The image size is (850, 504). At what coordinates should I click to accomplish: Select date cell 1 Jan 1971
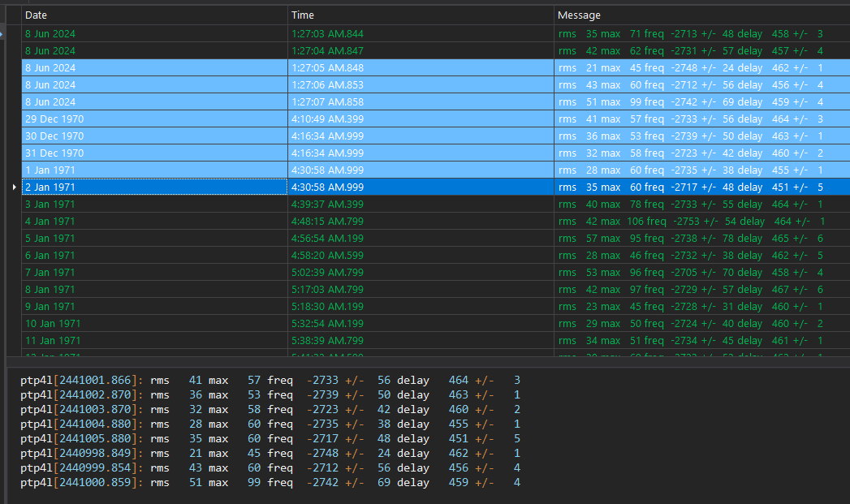tap(154, 170)
